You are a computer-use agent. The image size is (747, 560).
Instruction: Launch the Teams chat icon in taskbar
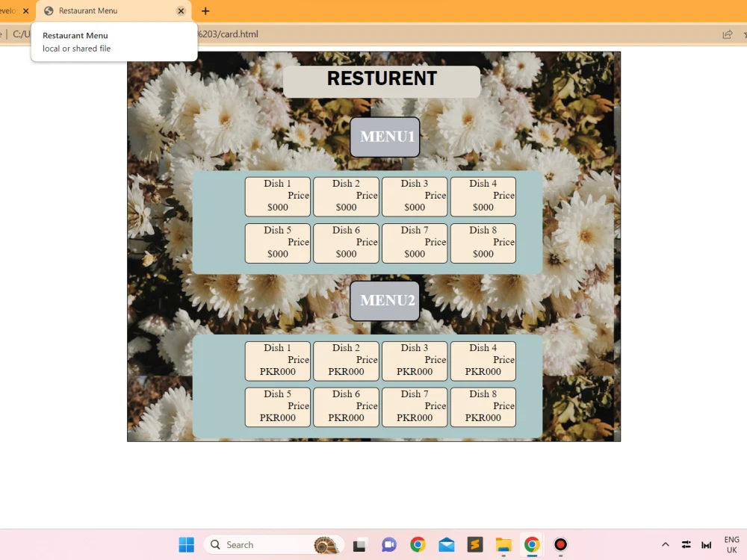388,544
